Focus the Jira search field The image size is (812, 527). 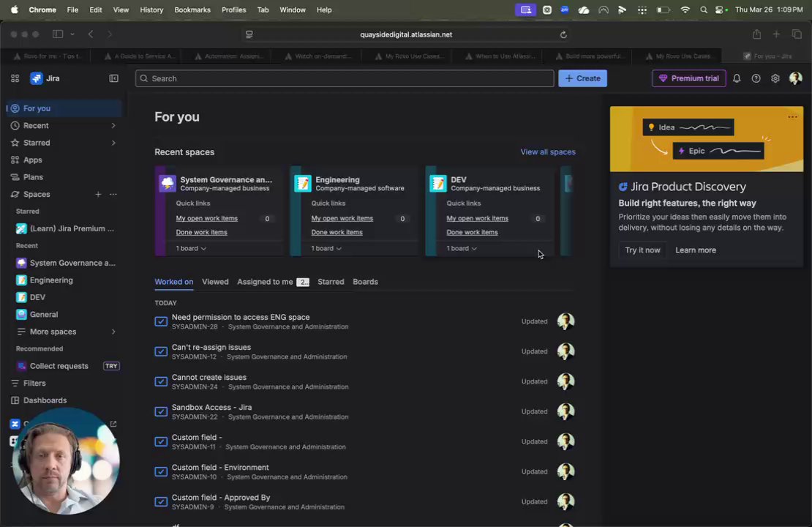click(x=345, y=78)
